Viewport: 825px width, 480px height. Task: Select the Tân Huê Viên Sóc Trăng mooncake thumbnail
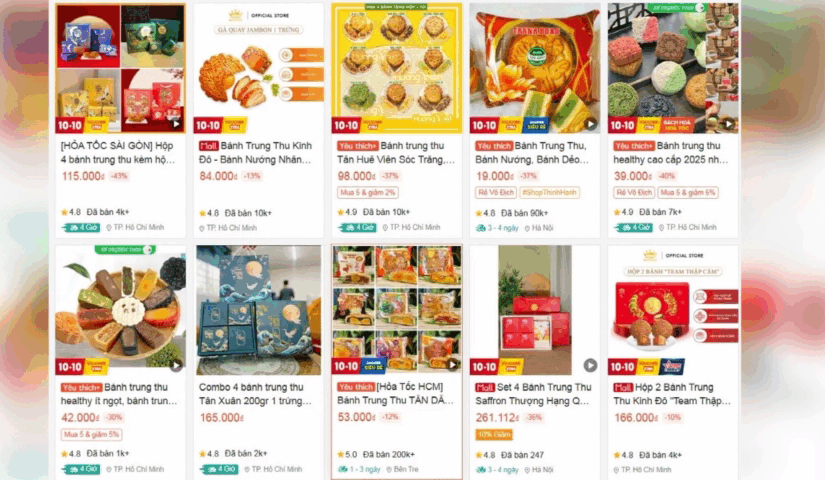[397, 67]
